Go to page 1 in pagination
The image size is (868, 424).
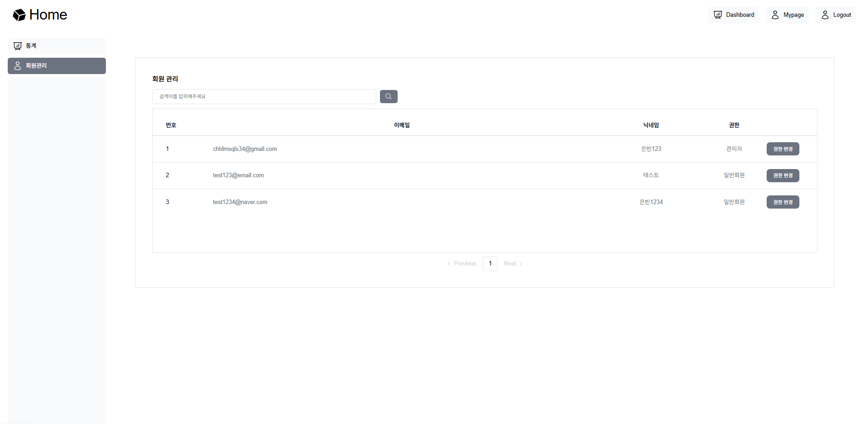[x=490, y=264]
